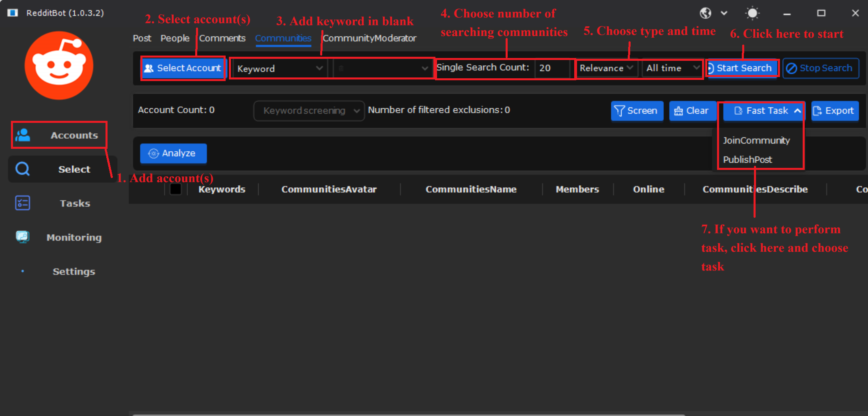Click the Reddit Snoo logo
The height and width of the screenshot is (416, 868).
[59, 65]
